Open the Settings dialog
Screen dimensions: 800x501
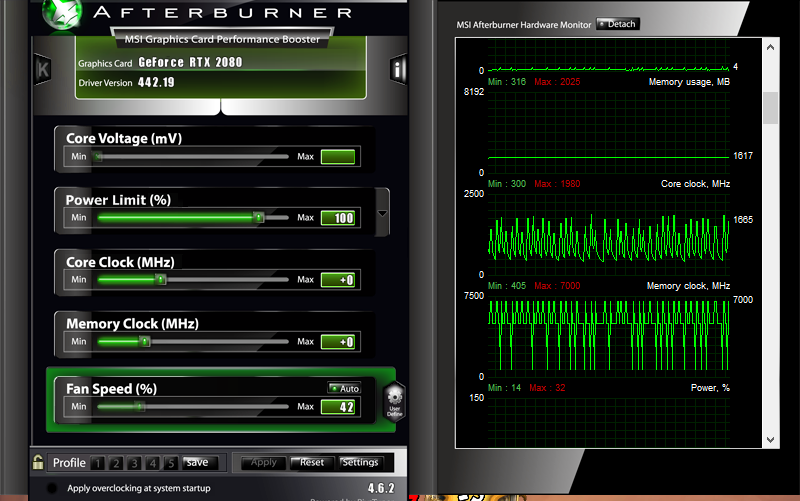pyautogui.click(x=361, y=462)
